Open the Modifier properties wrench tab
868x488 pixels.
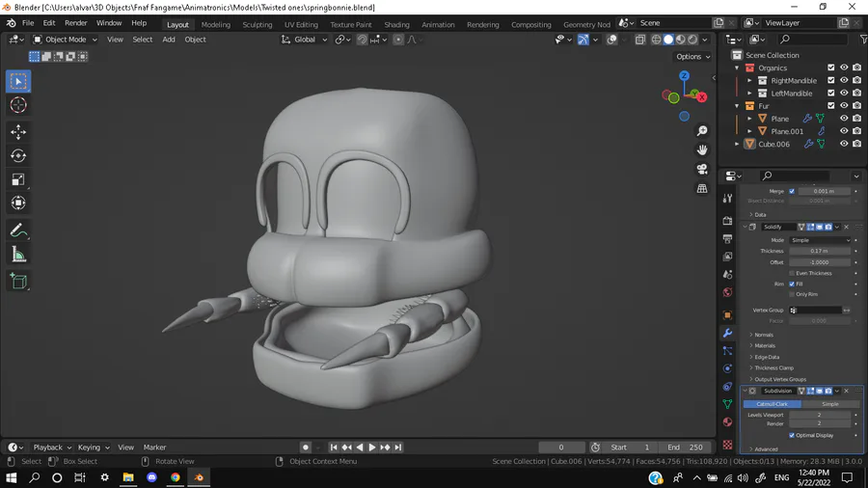[x=727, y=333]
